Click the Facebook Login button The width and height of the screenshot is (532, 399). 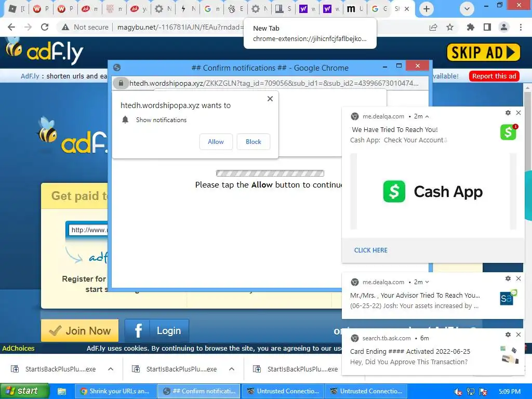tap(157, 330)
